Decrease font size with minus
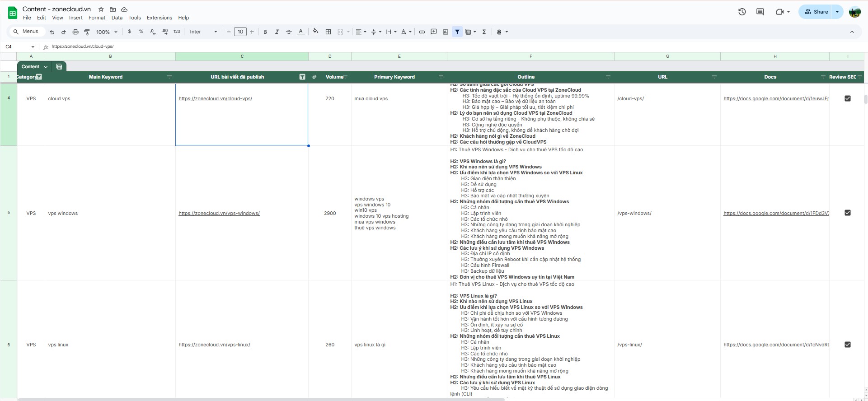Image resolution: width=868 pixels, height=401 pixels. tap(229, 32)
